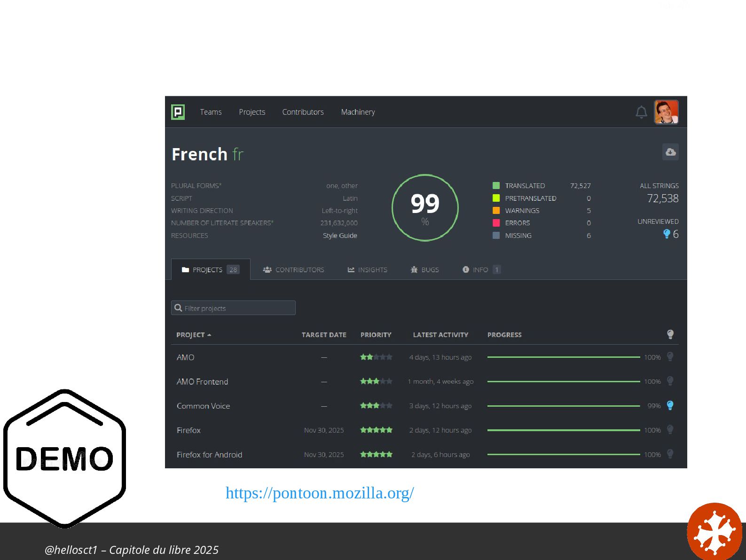Switch to the PROJECTS tab

(211, 269)
